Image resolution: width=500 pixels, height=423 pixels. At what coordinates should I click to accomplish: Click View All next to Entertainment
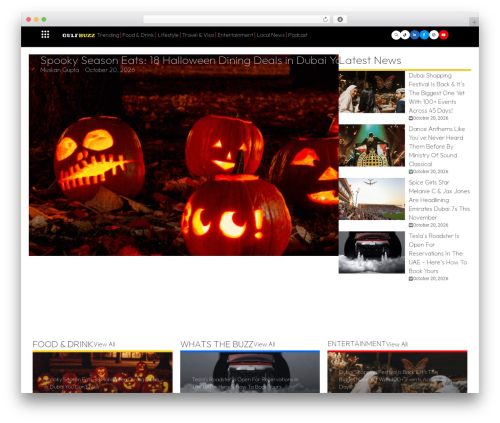click(397, 344)
